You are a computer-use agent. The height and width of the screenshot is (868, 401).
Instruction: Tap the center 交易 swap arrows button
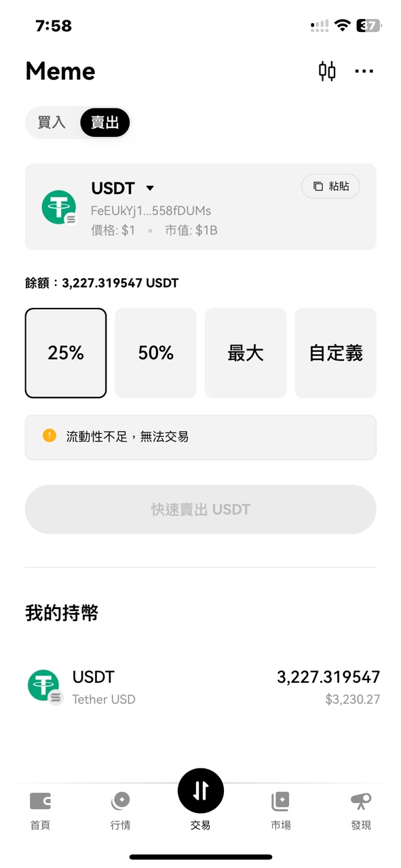point(201,791)
